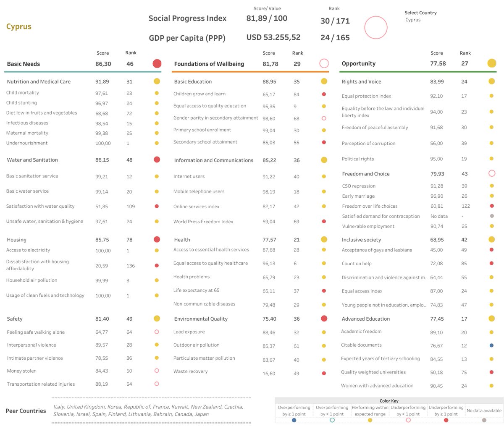The width and height of the screenshot is (504, 426).
Task: Click the red dot for Children grow and learn
Action: [324, 94]
